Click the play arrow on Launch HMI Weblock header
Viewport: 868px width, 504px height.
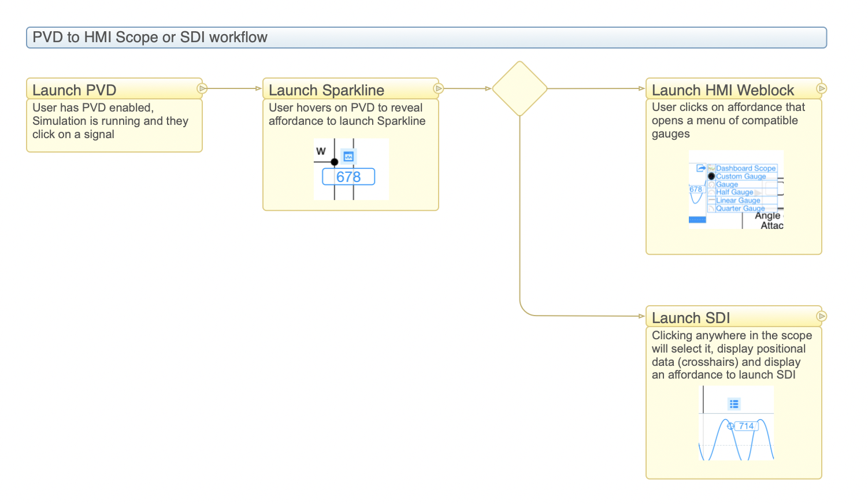tap(821, 88)
